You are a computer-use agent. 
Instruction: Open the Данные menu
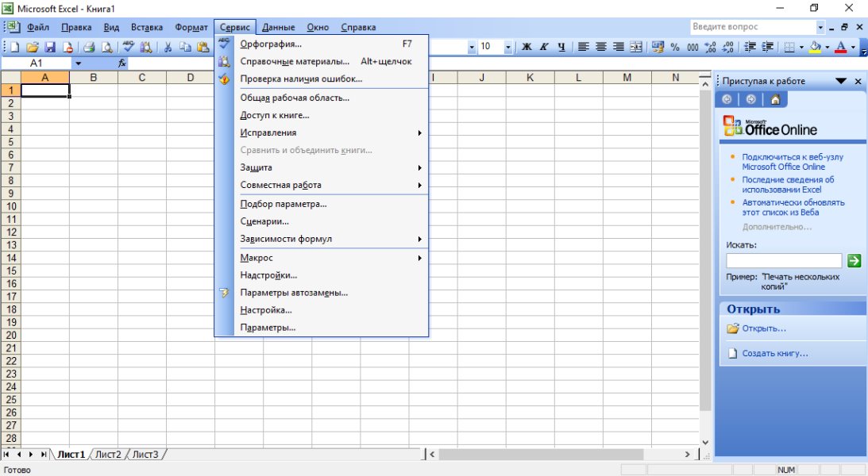[278, 27]
